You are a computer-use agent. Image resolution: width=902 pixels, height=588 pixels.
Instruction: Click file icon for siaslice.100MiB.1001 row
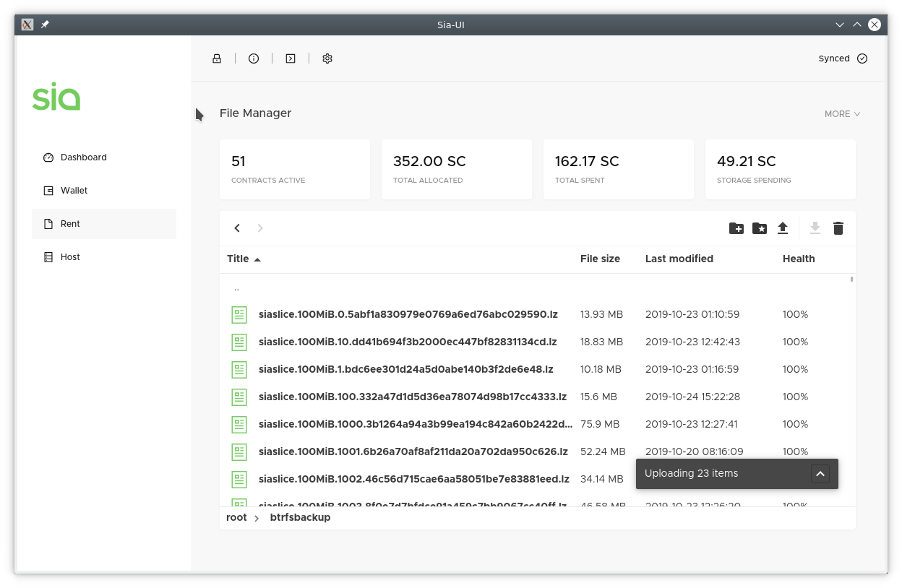click(239, 451)
